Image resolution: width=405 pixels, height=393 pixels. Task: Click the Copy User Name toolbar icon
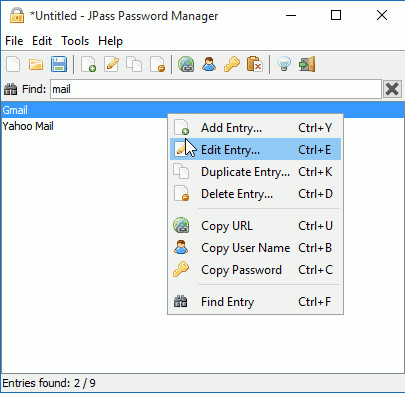[x=209, y=64]
